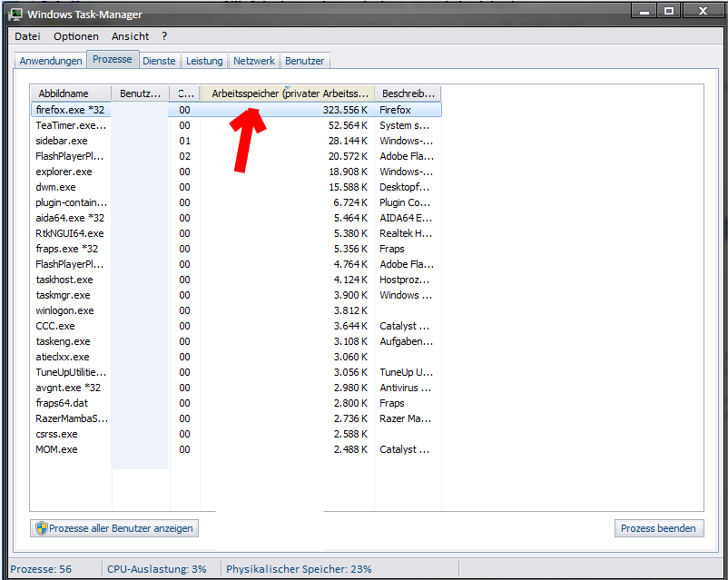Screen dimensions: 728x580
Task: Click Prozesse aller Benutzer anzeigen button
Action: 114,528
